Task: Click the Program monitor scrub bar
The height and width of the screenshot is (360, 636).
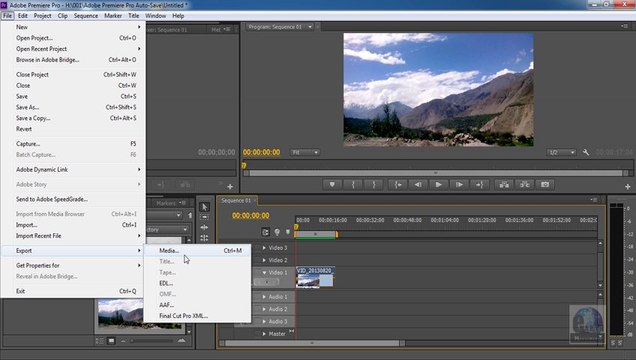Action: click(x=438, y=165)
